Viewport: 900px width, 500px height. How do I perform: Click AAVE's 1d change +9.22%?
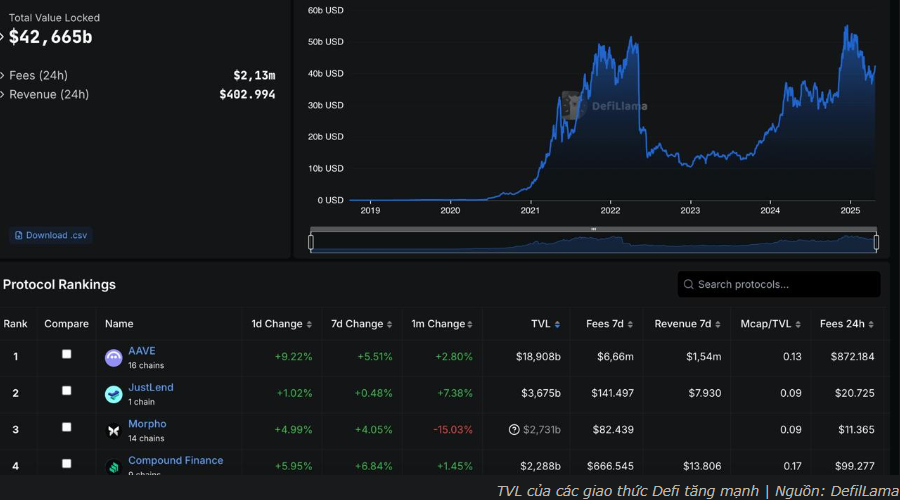[x=293, y=356]
